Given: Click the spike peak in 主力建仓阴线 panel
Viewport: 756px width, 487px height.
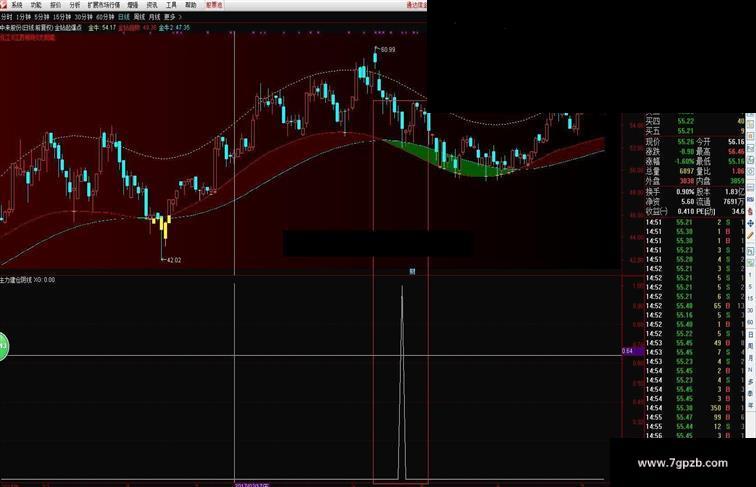Looking at the screenshot, I should click(402, 286).
